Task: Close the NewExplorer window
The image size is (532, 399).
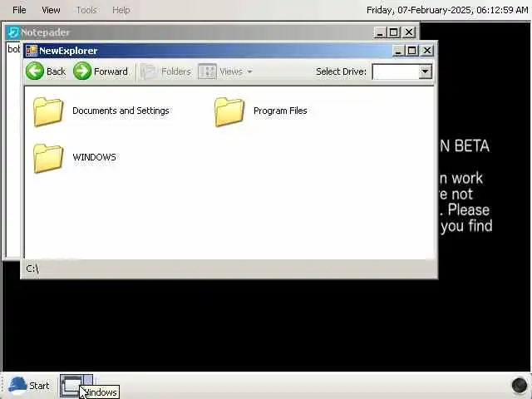Action: (426, 51)
